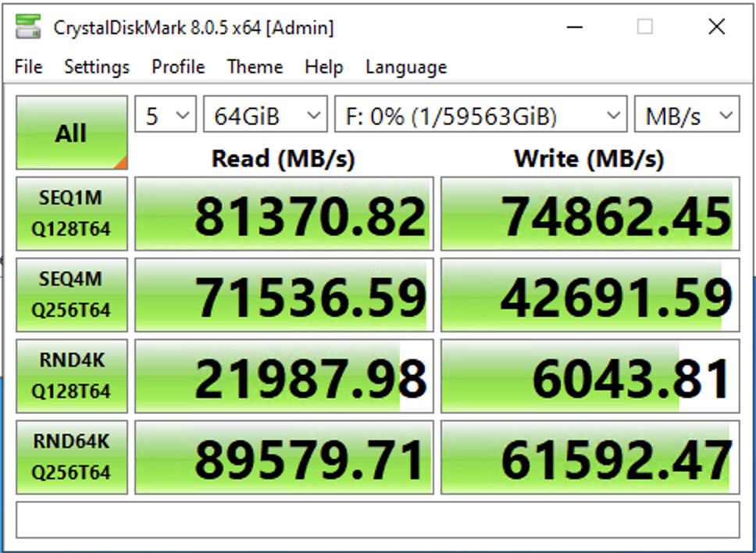
Task: Click the empty comment field at bottom
Action: (x=377, y=519)
